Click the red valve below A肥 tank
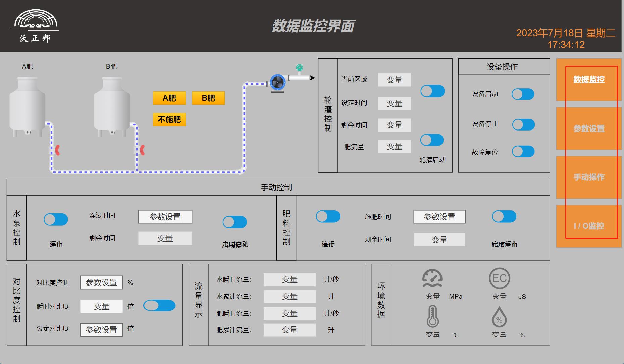Viewport: 624px width, 364px height. [57, 150]
